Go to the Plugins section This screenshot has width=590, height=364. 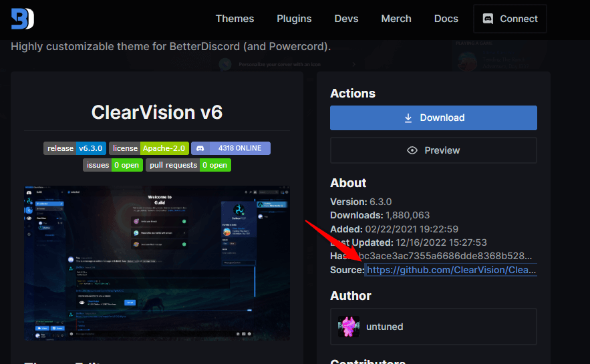click(x=294, y=19)
